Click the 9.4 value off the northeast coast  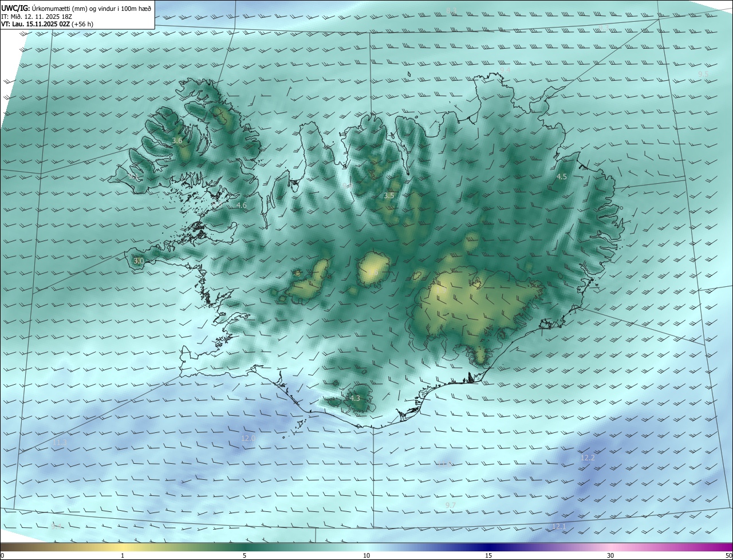[505, 70]
